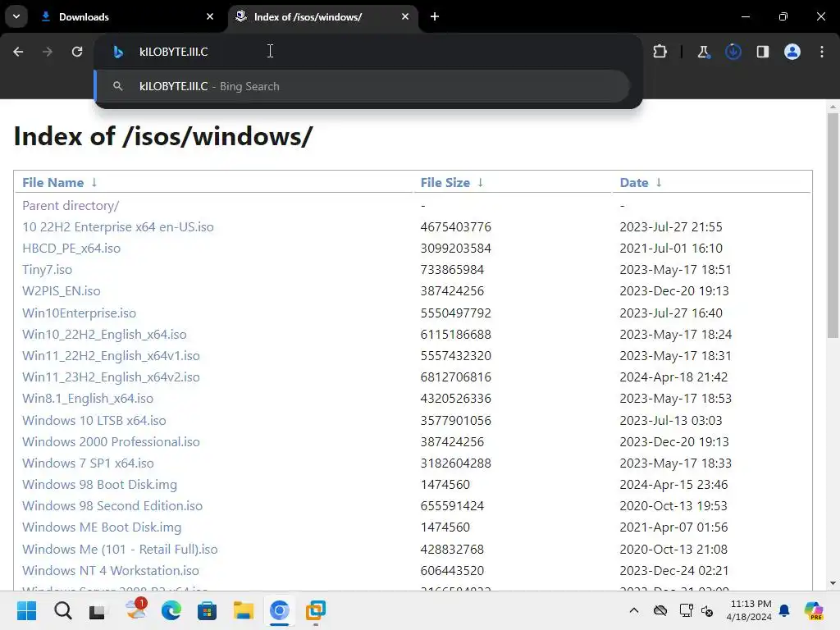The image size is (840, 630).
Task: Open the Chrome Labs flask icon
Action: (x=703, y=52)
